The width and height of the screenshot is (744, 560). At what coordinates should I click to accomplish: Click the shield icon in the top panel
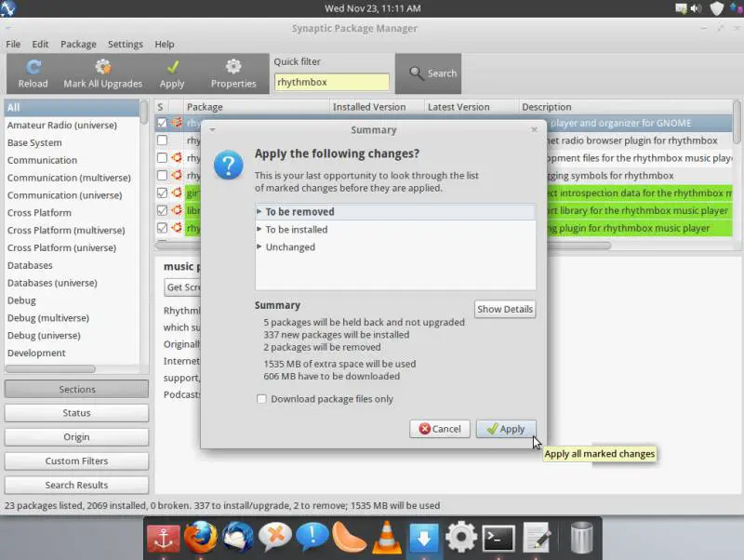click(x=716, y=8)
